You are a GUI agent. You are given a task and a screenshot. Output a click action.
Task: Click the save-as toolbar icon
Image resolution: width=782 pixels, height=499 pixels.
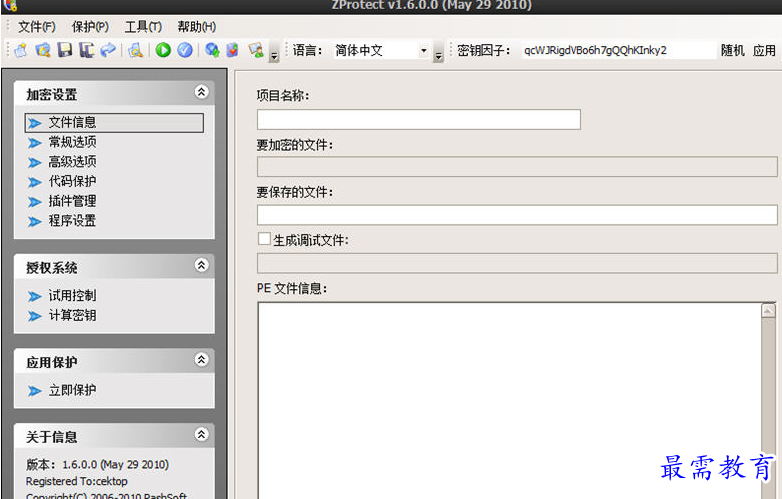[85, 50]
